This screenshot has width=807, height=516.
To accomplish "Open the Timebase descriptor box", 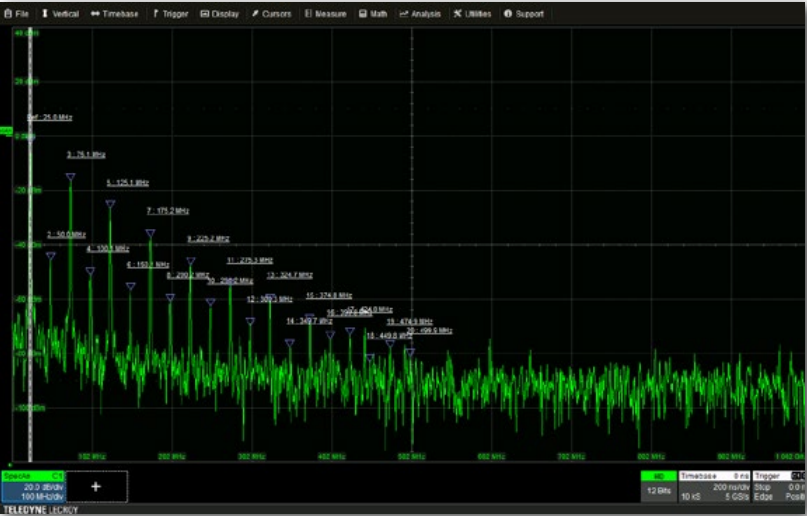I will click(714, 486).
